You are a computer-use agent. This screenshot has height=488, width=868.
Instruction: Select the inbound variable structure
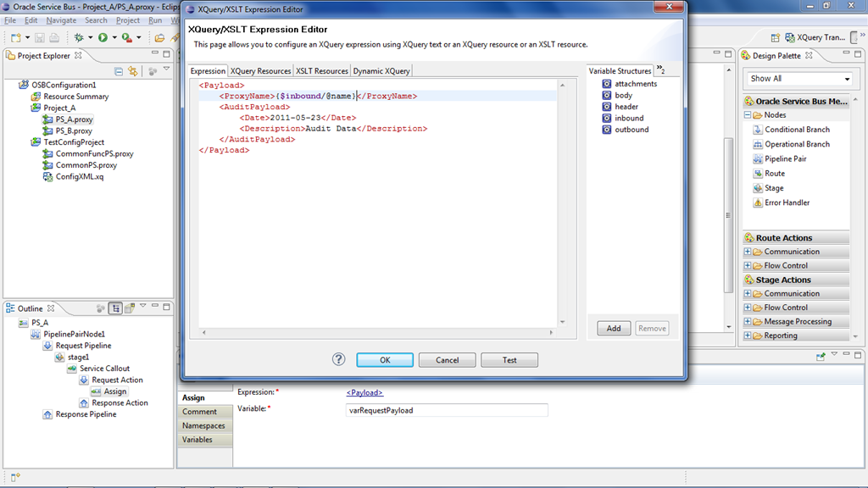point(629,118)
